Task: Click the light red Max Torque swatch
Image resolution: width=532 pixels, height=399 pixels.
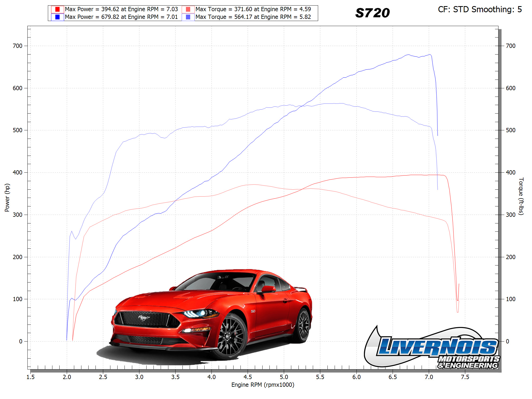Action: 188,9
